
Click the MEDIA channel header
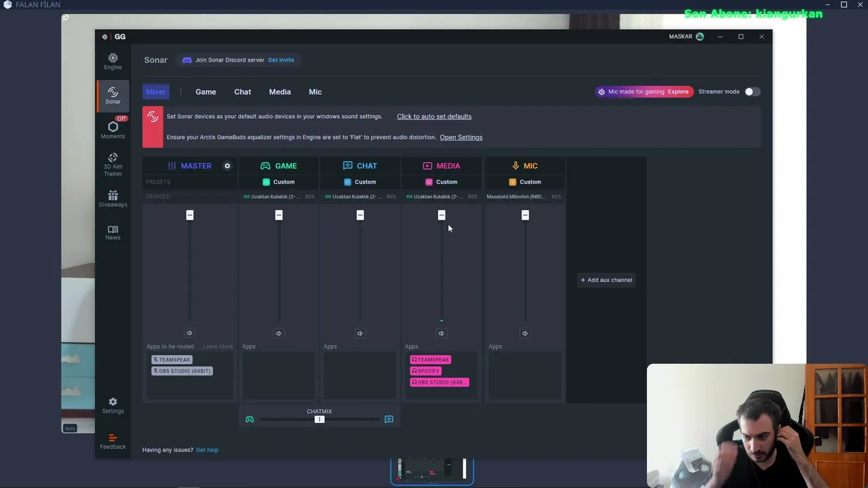coord(441,166)
